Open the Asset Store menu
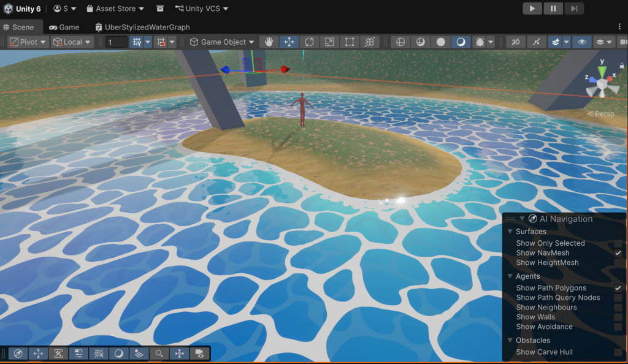This screenshot has height=364, width=628. (x=115, y=9)
